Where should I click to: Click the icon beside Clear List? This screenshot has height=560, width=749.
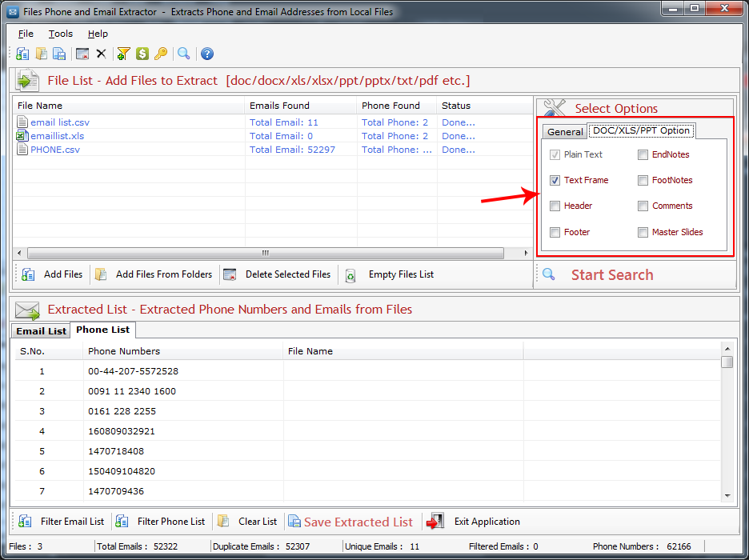click(x=223, y=522)
